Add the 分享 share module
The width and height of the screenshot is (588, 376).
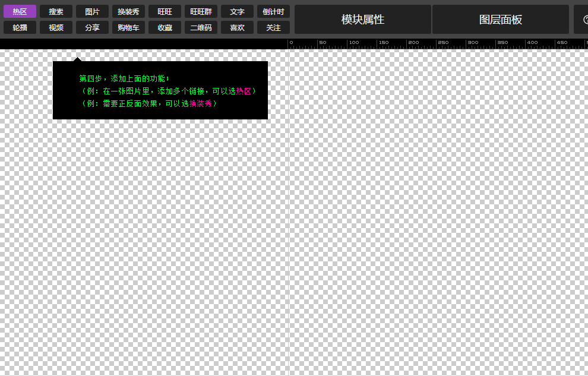(92, 27)
